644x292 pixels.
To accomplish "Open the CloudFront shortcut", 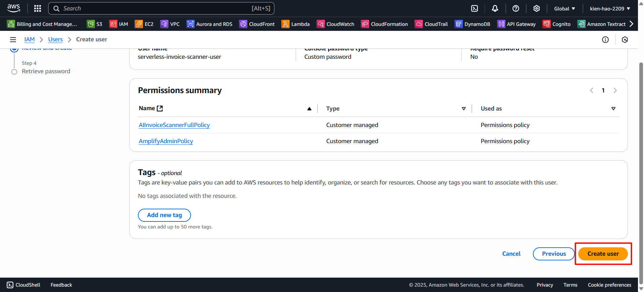I will 257,24.
